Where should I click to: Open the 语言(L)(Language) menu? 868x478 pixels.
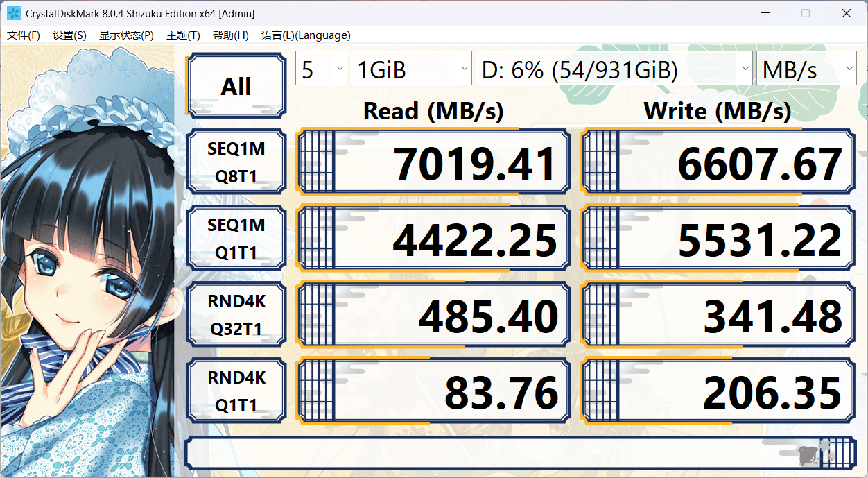306,35
